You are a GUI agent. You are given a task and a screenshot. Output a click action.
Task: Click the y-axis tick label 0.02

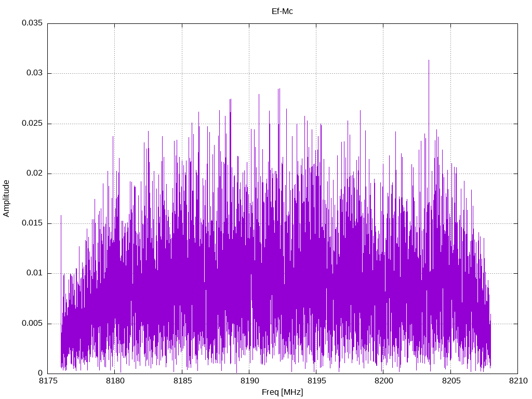tap(35, 173)
